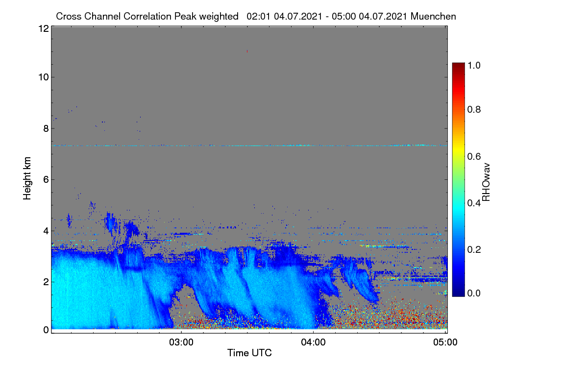The height and width of the screenshot is (392, 588).
Task: Click the dark red top of the colorbar
Action: [458, 67]
